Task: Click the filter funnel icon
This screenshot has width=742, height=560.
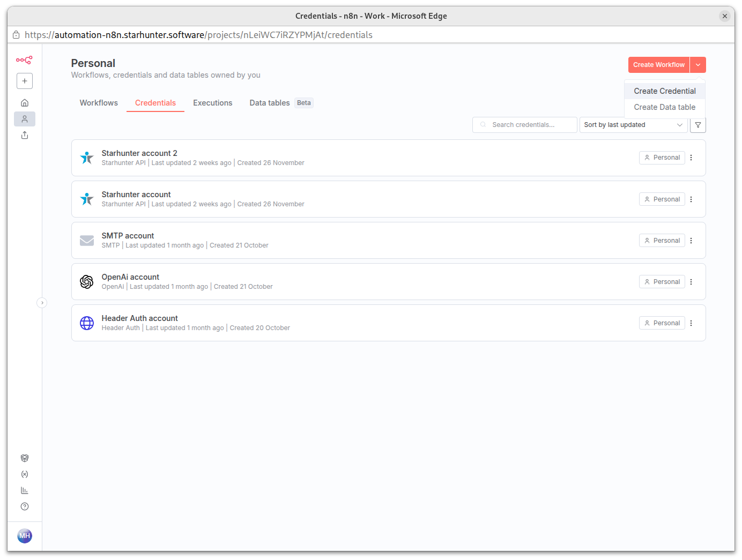Action: 698,125
